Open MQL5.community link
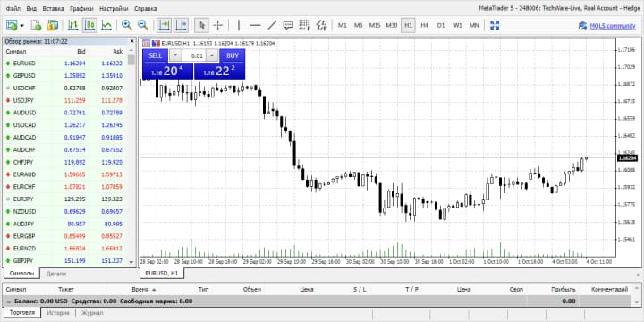This screenshot has width=644, height=322. click(613, 26)
